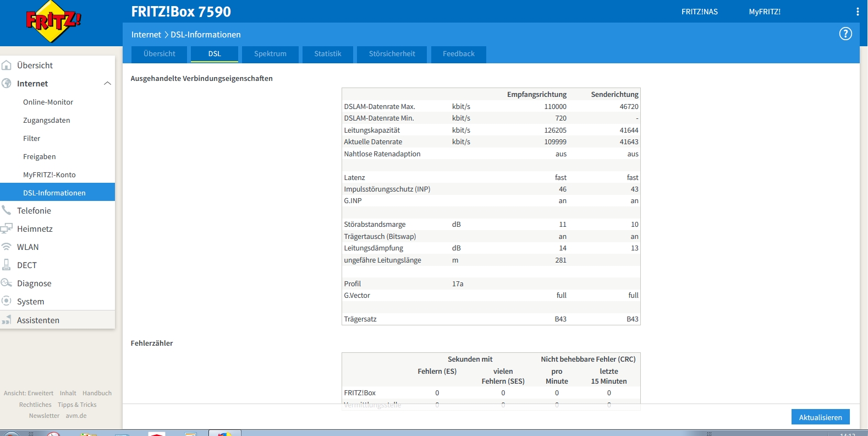Open the MyFRITZ! link in header

tap(765, 12)
